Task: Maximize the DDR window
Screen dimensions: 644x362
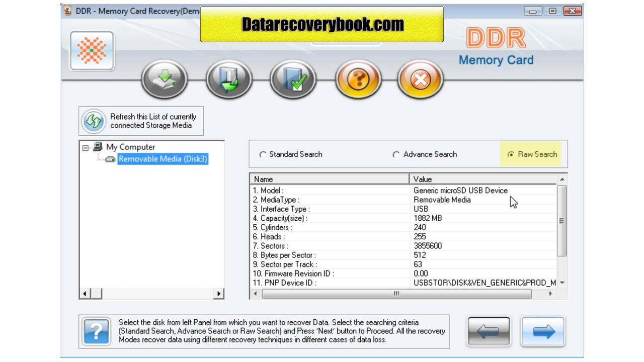Action: click(552, 11)
